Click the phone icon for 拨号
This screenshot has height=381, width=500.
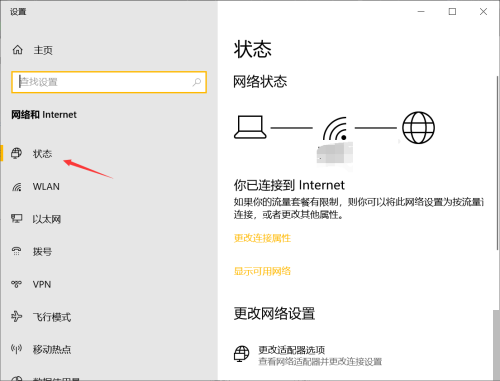click(x=16, y=251)
